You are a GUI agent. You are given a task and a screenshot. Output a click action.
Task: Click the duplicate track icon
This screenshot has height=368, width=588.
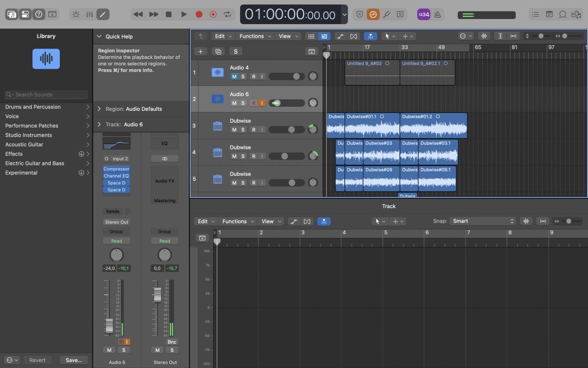(x=218, y=52)
